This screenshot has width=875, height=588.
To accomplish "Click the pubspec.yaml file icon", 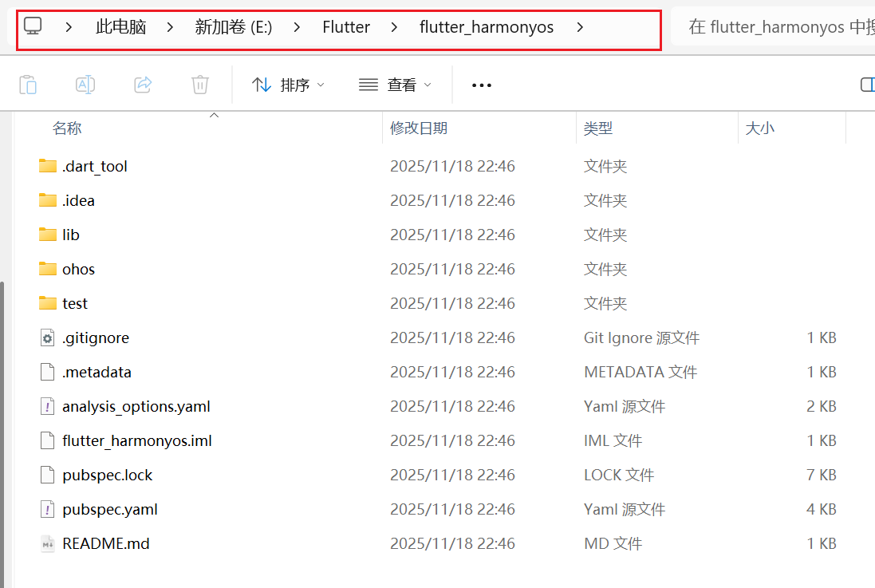I will tap(48, 509).
